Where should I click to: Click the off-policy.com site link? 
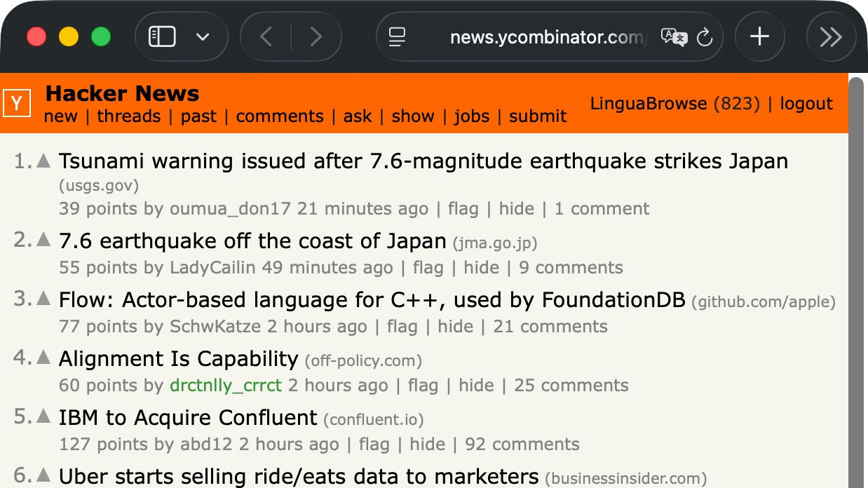tap(363, 361)
